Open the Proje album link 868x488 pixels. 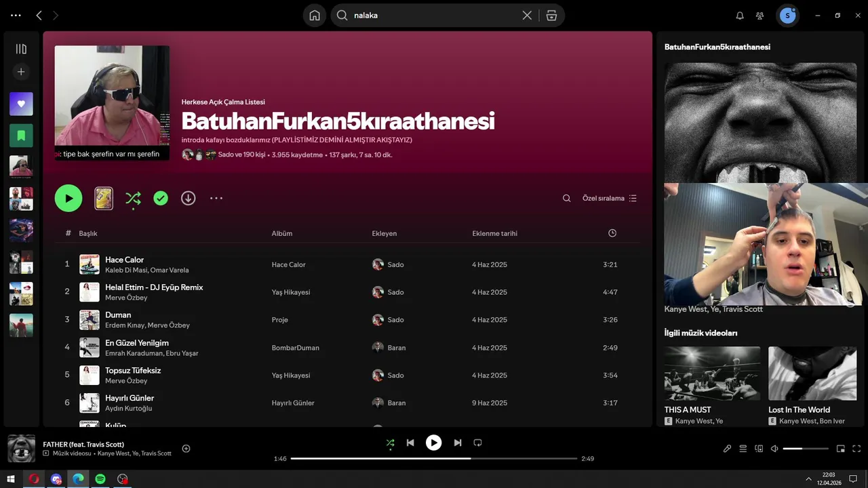(x=280, y=320)
